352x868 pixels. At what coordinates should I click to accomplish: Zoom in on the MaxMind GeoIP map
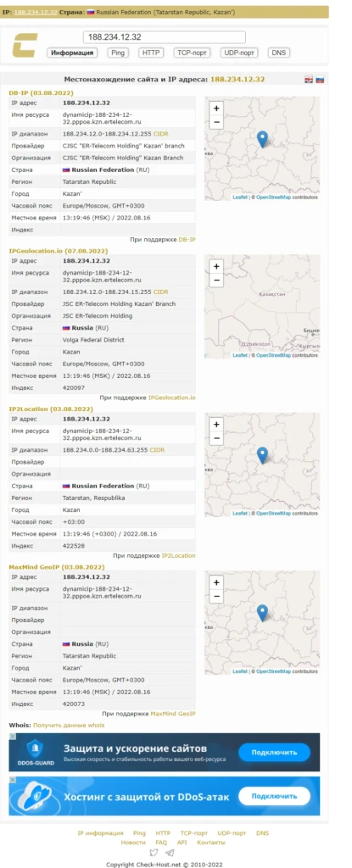(x=217, y=582)
